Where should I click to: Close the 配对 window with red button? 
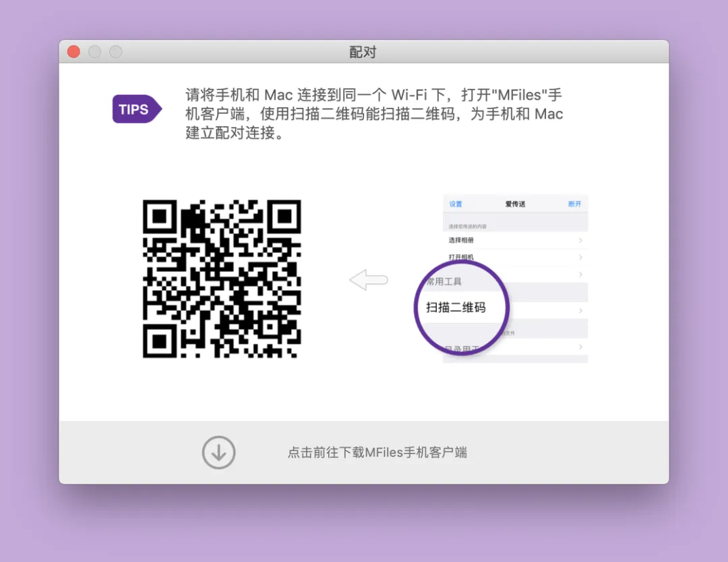point(74,51)
